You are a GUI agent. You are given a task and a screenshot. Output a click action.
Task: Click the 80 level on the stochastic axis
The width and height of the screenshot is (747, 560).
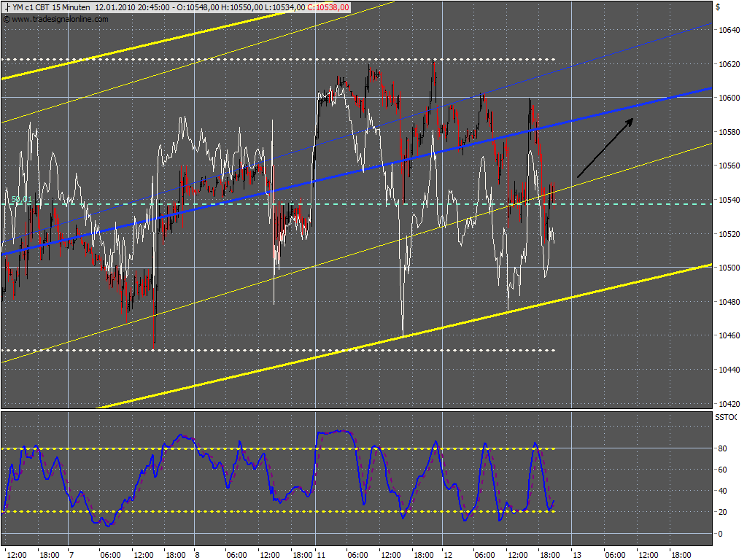point(723,448)
